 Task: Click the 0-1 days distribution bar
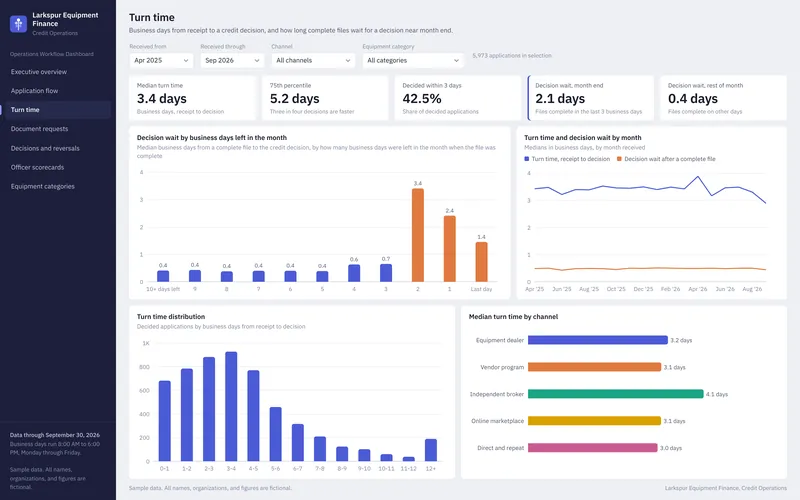pyautogui.click(x=164, y=421)
